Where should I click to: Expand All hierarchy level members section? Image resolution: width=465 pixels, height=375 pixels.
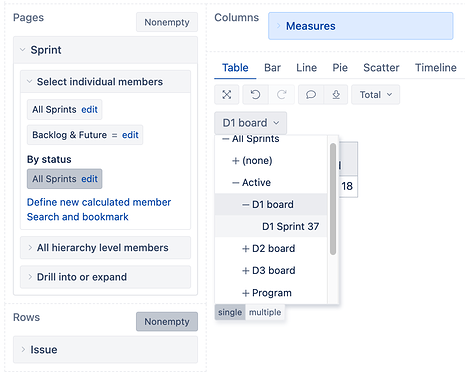point(30,248)
